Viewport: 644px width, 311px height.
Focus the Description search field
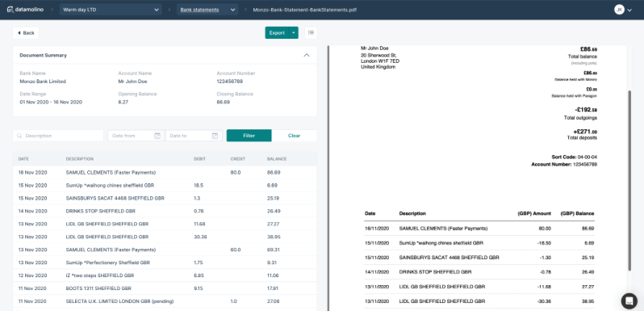(x=58, y=136)
